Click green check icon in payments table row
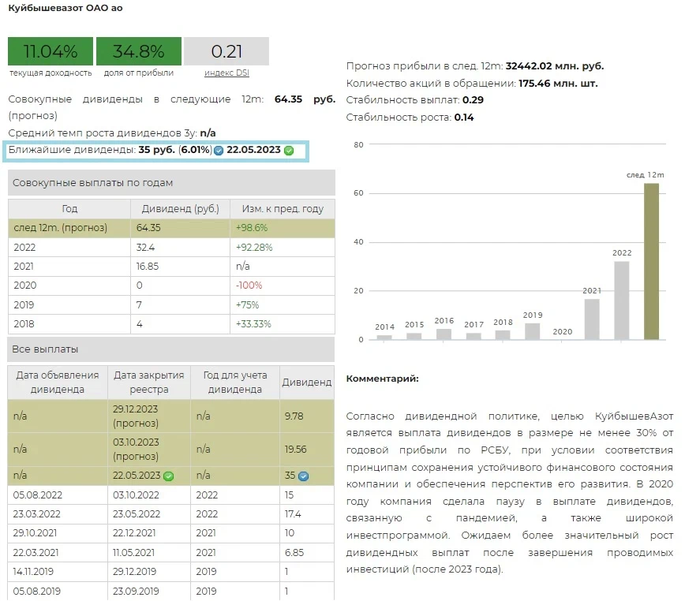The width and height of the screenshot is (700, 601). point(167,476)
